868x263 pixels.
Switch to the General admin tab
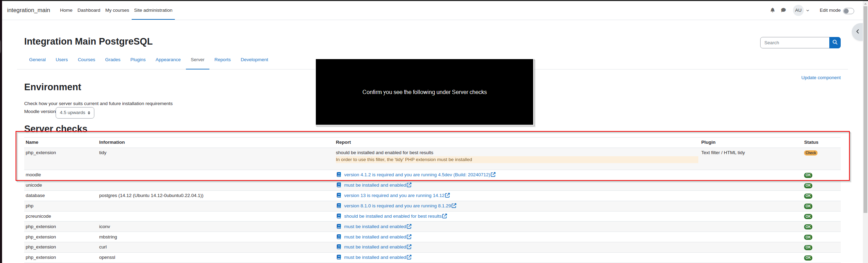pyautogui.click(x=37, y=60)
